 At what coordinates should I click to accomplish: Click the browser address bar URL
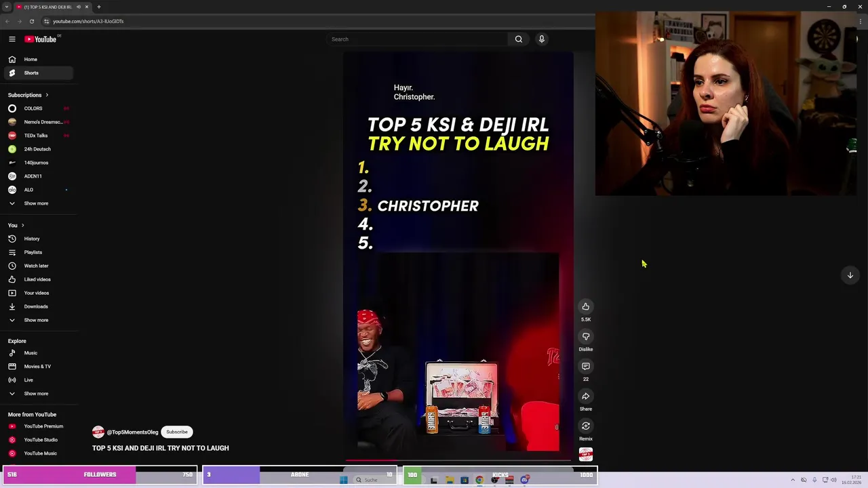tap(88, 21)
